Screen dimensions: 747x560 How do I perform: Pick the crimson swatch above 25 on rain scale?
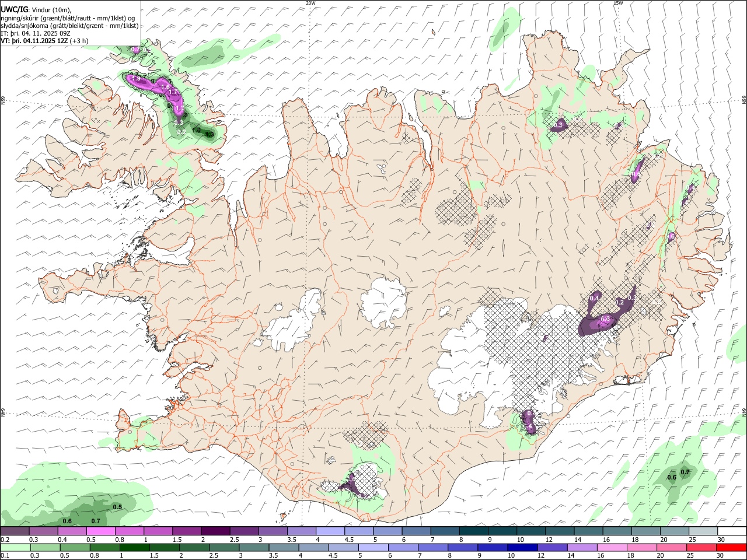(701, 548)
